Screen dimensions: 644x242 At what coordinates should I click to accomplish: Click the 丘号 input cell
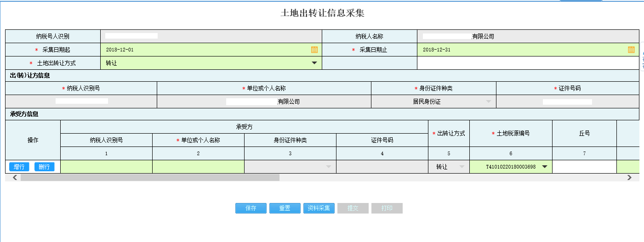[x=584, y=167]
